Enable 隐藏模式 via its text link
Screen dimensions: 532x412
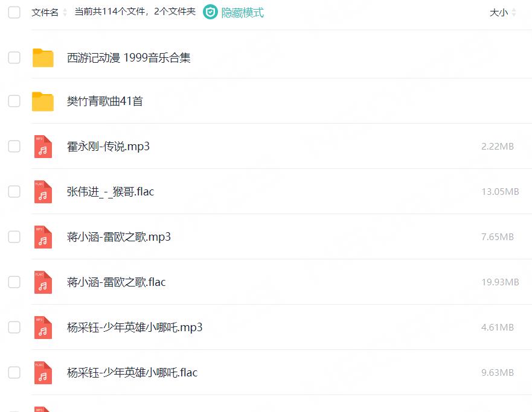[x=242, y=11]
